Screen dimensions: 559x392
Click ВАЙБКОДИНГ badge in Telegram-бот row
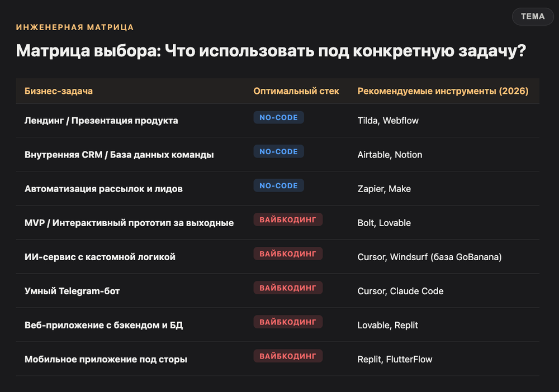pyautogui.click(x=288, y=288)
